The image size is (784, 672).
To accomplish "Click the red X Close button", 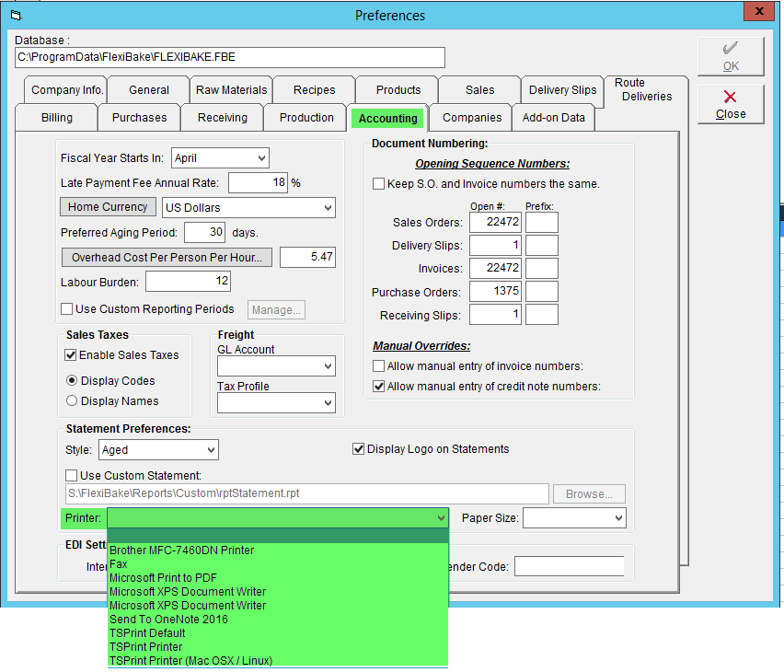I will 731,104.
